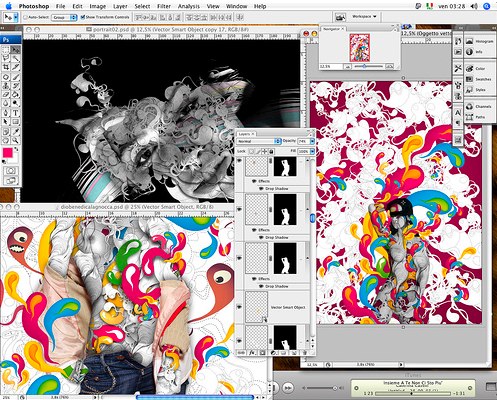Select the Zoom magnifier tool
497x400 pixels.
pyautogui.click(x=15, y=140)
